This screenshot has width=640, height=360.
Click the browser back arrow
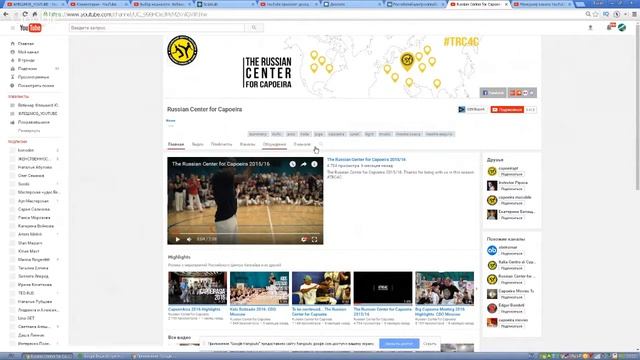(x=6, y=14)
